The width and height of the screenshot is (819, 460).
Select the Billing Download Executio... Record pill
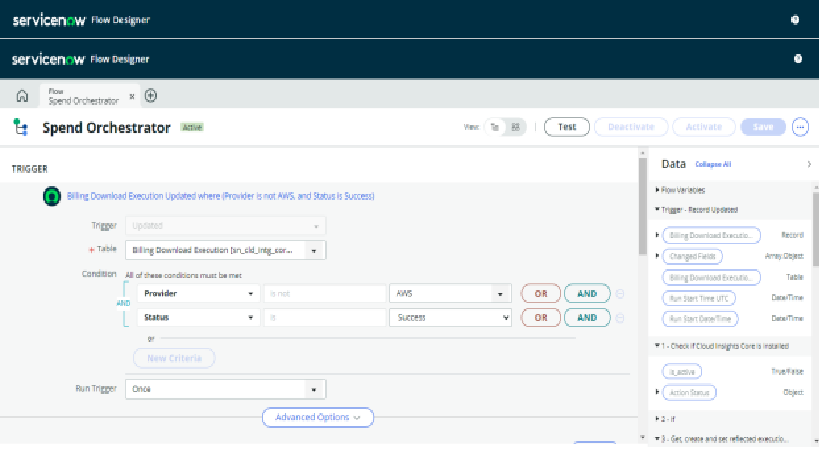pos(711,235)
